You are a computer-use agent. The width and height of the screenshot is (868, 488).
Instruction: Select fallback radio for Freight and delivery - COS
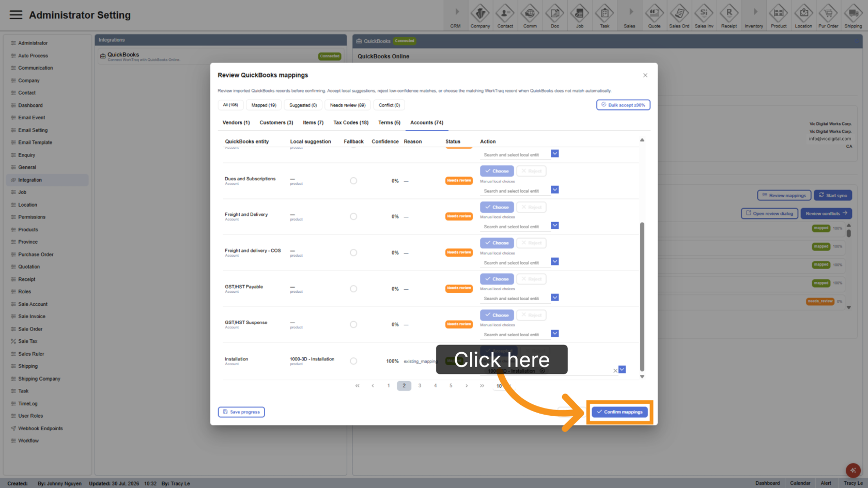353,253
